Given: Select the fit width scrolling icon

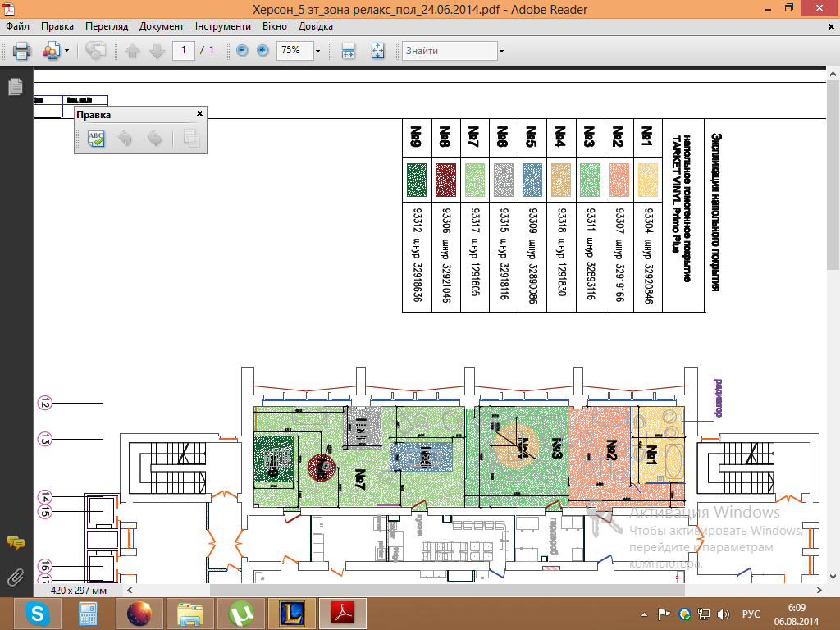Looking at the screenshot, I should point(348,51).
